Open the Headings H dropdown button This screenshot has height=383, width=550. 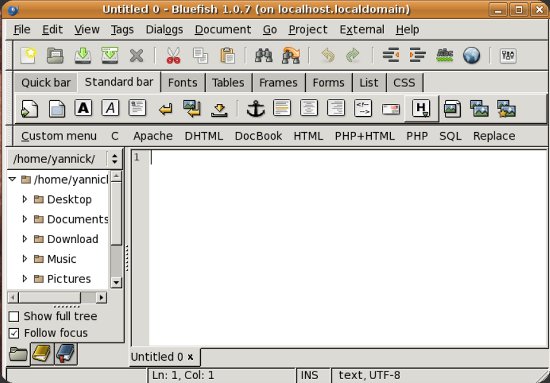[421, 108]
